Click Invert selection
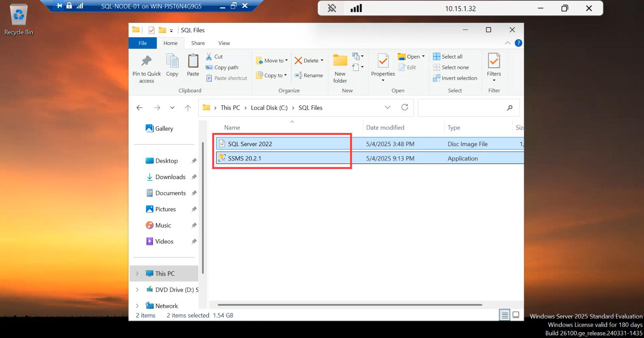 [455, 78]
